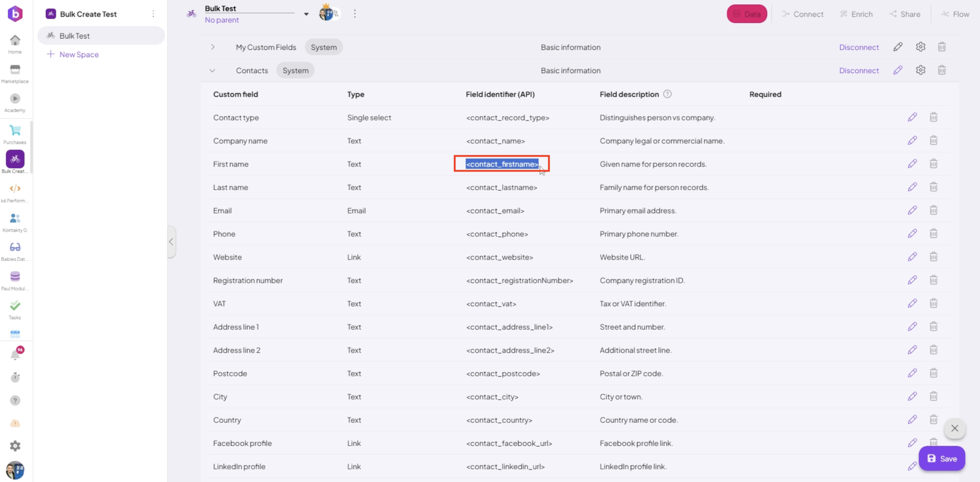The image size is (980, 482).
Task: Edit the First name field pencil
Action: point(912,164)
